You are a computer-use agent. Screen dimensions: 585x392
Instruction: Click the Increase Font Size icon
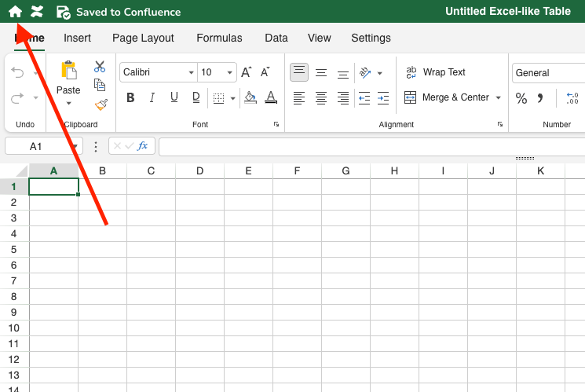pos(246,72)
